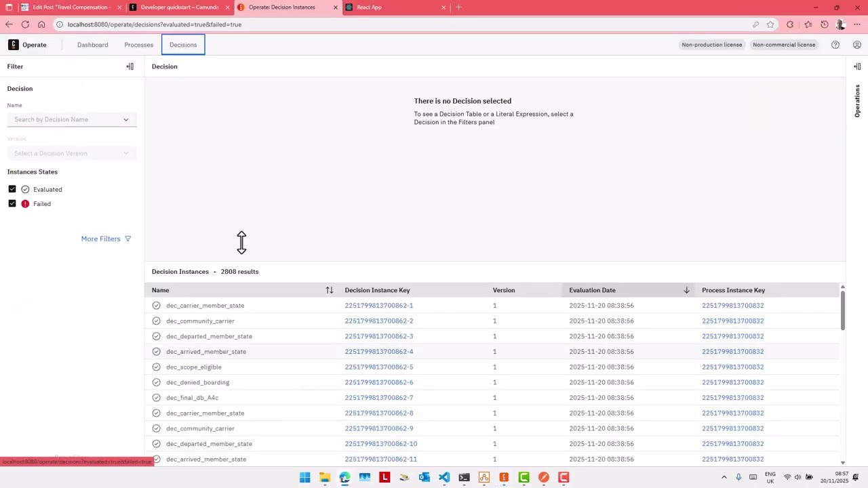Open Windows Start menu

(x=305, y=478)
